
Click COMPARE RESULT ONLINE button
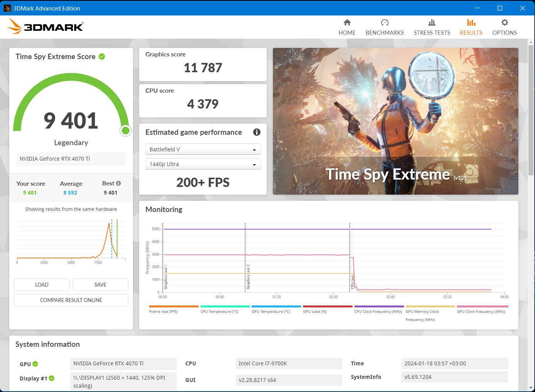click(x=71, y=300)
